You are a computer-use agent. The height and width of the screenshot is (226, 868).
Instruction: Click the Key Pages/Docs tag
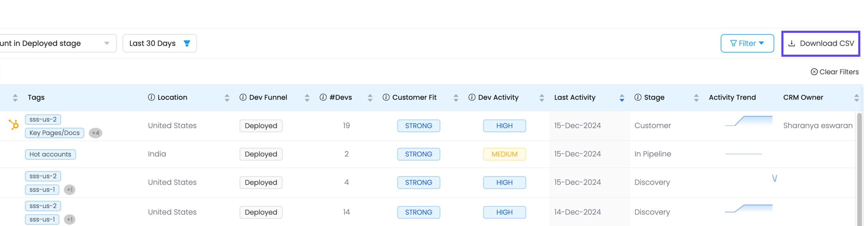54,133
